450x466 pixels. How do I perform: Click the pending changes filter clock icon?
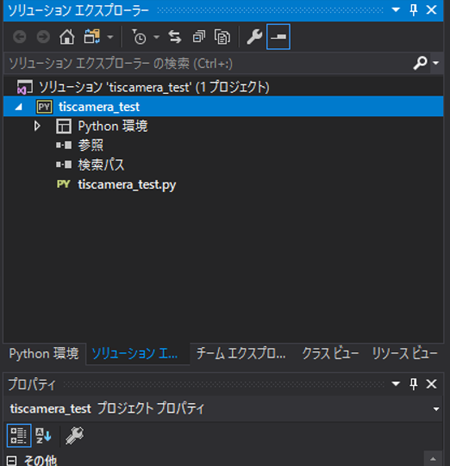(139, 37)
